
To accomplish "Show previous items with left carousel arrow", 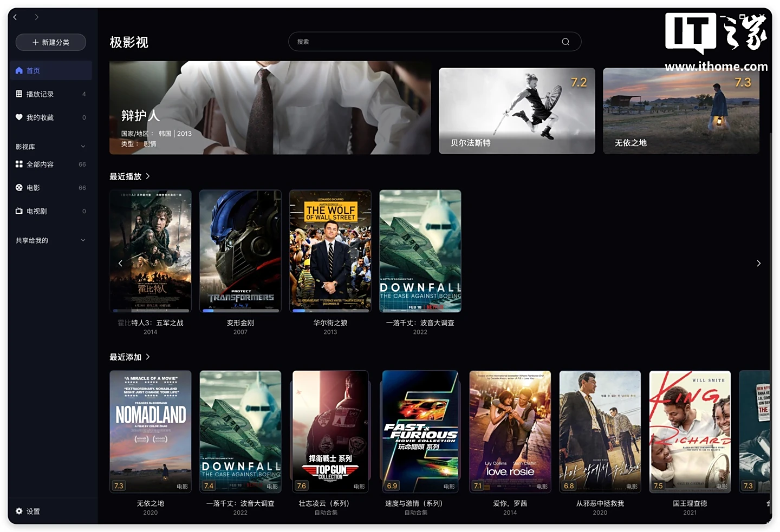I will tap(120, 263).
